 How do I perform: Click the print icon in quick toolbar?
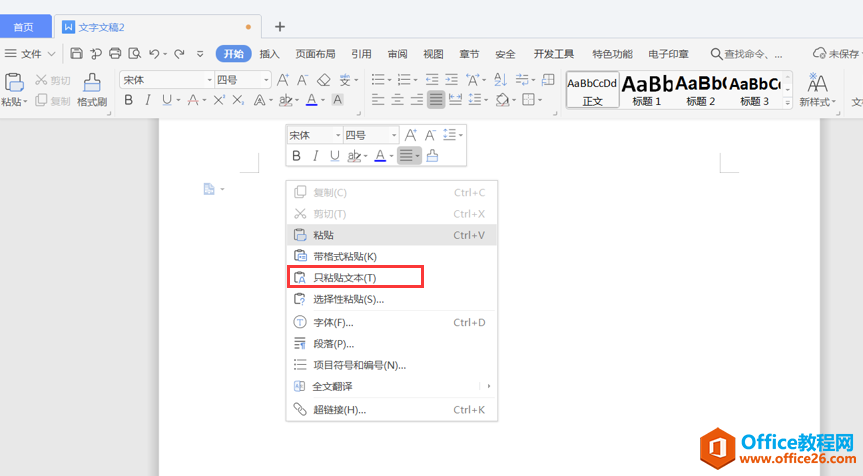pos(115,54)
